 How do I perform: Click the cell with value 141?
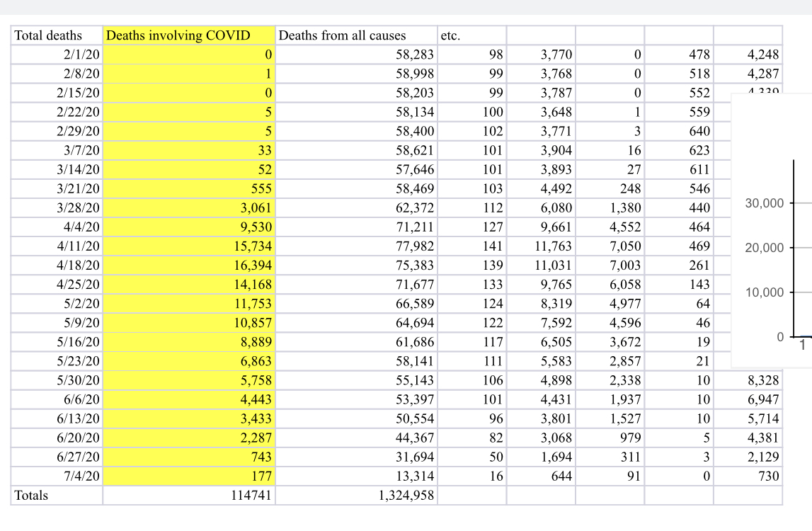coord(471,246)
